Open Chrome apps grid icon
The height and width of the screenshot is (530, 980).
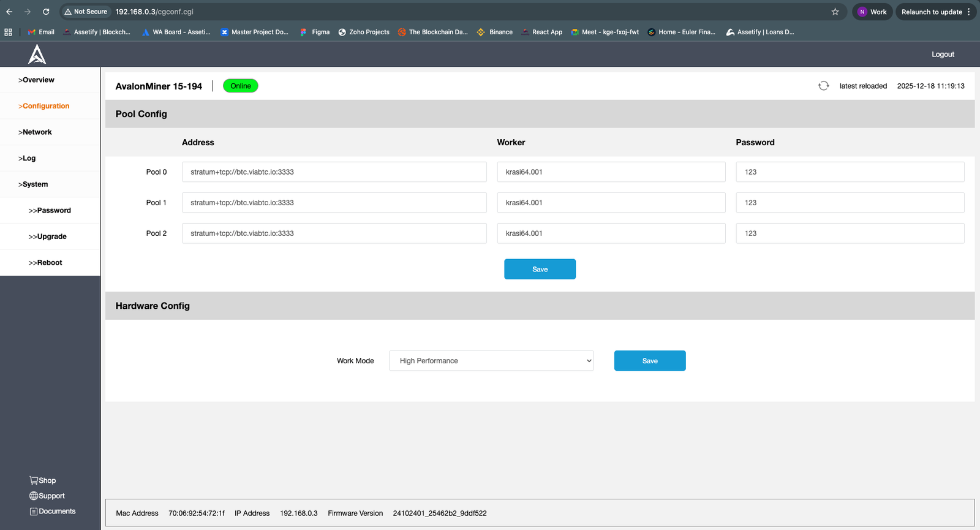tap(8, 32)
